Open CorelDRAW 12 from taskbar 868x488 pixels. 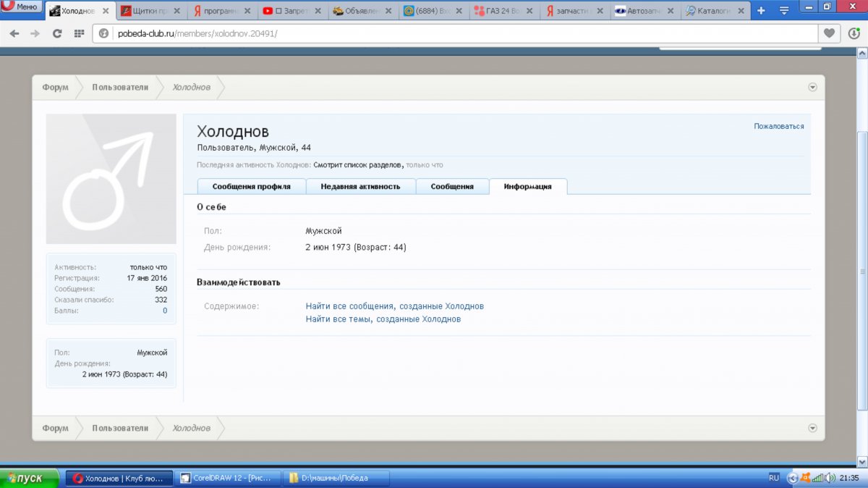[227, 478]
